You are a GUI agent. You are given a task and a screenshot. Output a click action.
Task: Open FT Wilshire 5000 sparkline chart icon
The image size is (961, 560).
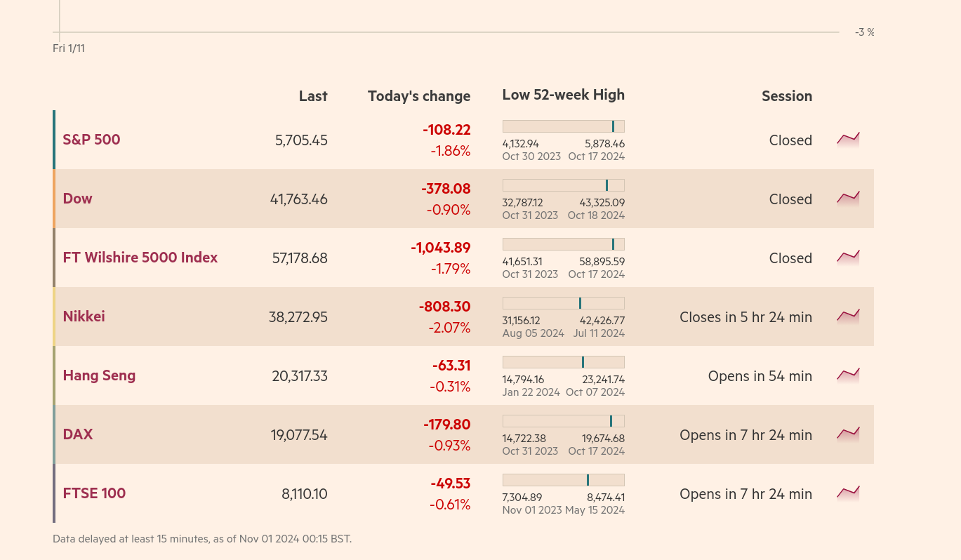point(848,257)
